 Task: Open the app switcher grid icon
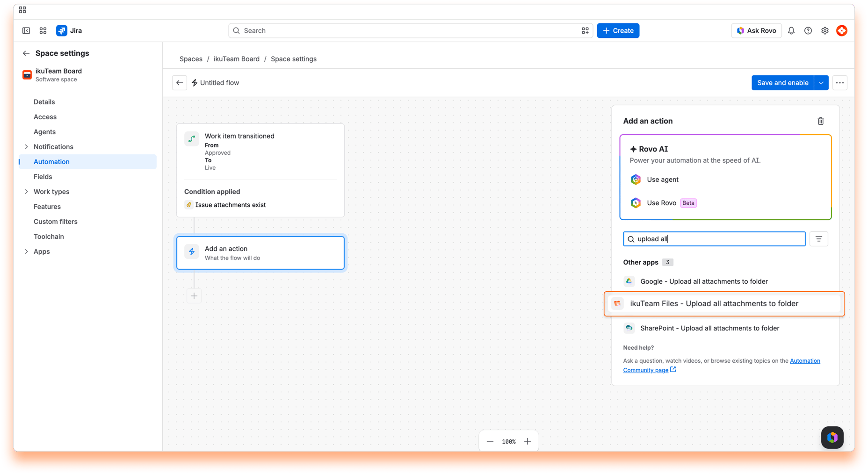(43, 31)
